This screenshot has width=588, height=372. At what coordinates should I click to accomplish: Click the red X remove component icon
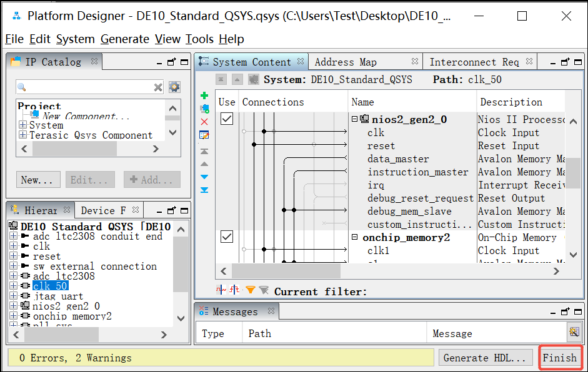(204, 122)
